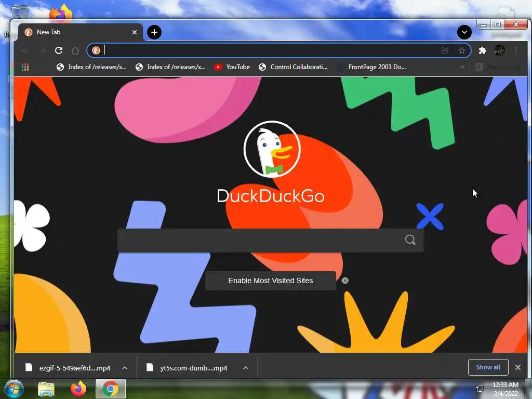Click the info icon beside Most Visited
Screen dimensions: 532x399
tap(345, 281)
